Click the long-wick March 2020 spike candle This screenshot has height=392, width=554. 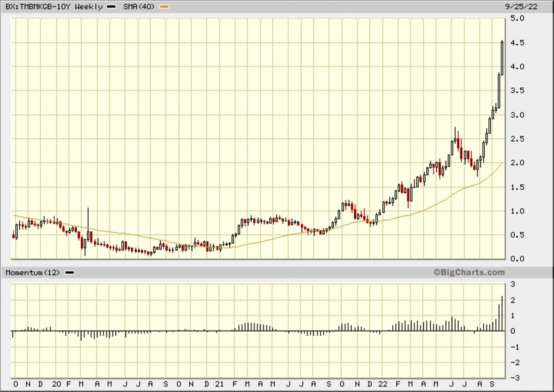88,231
